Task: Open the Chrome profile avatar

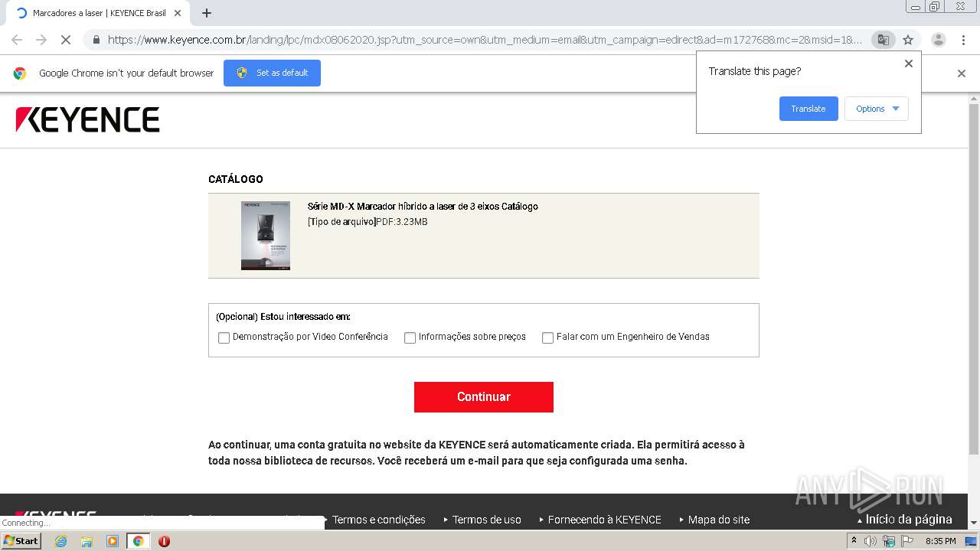Action: click(939, 40)
